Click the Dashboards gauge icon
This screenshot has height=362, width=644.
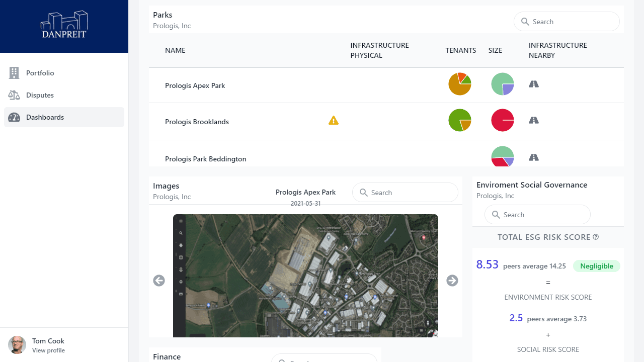coord(14,117)
